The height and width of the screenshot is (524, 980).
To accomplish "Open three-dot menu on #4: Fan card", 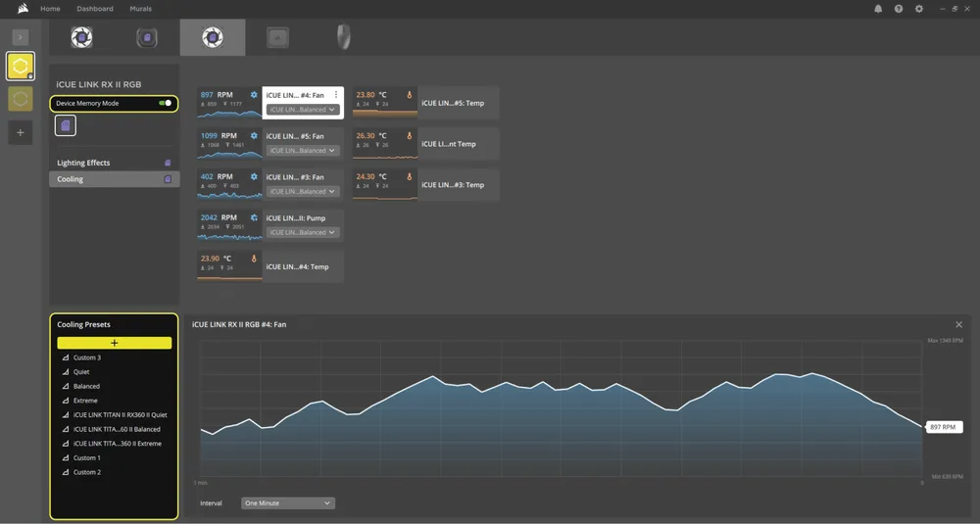I will point(336,95).
